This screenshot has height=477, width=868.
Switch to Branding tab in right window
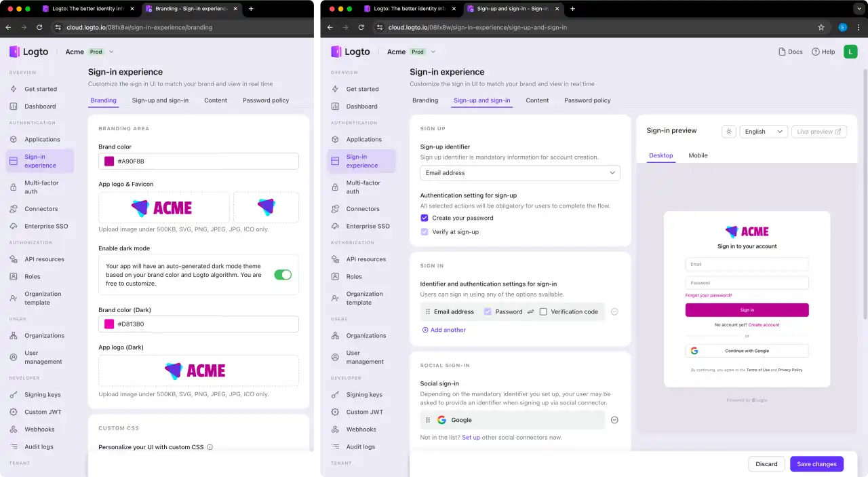pos(425,100)
